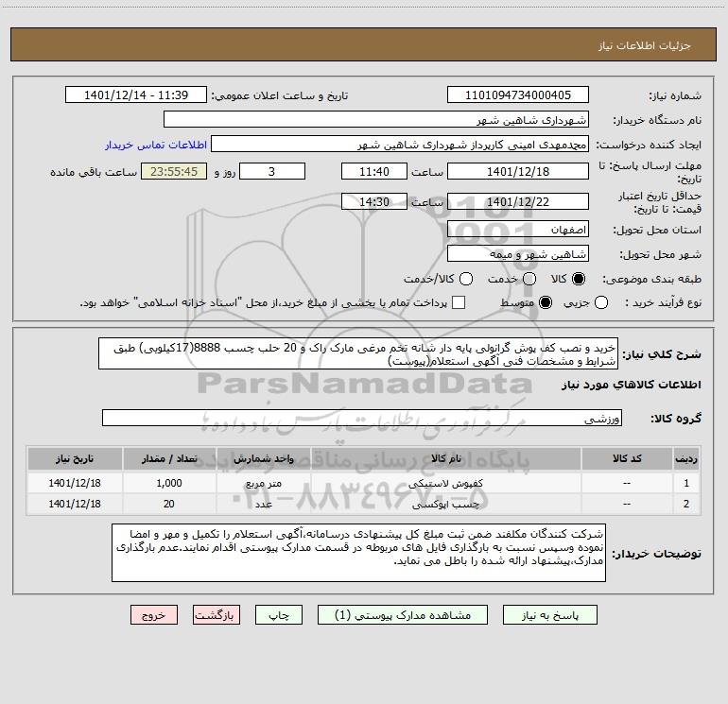Viewport: 728px width, 704px height.
Task: Click the خروج exit button
Action: pos(154,615)
